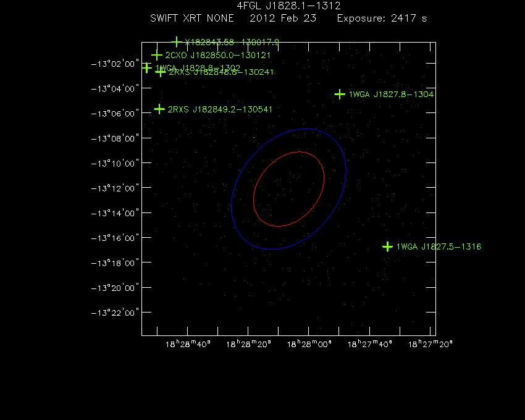Click the -13°20'00" declination axis label

[x=115, y=288]
